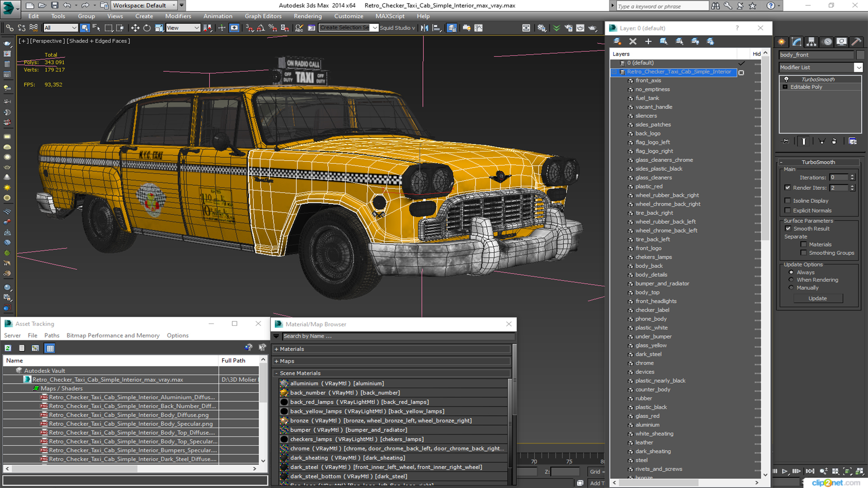Image resolution: width=868 pixels, height=488 pixels.
Task: Increase Iterations spinner value
Action: pyautogui.click(x=852, y=176)
